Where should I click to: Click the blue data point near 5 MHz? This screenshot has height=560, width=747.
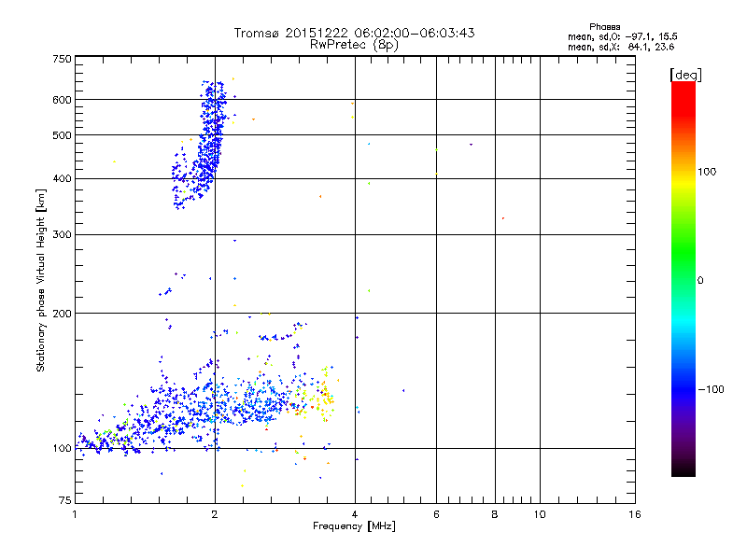coord(403,390)
